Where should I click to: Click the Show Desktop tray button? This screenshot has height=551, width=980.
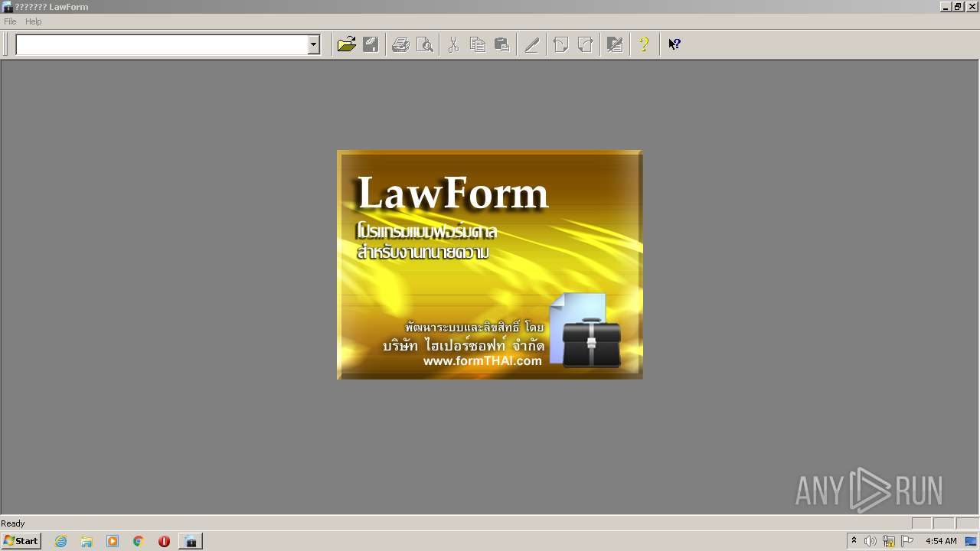coord(971,541)
